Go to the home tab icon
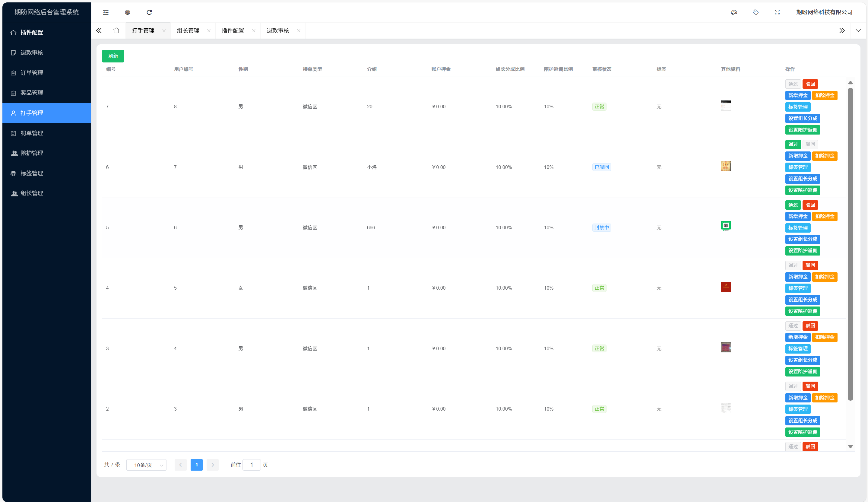The height and width of the screenshot is (502, 868). click(116, 31)
